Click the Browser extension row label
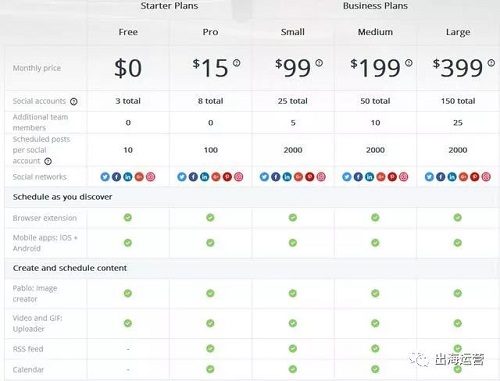The height and width of the screenshot is (381, 500). tap(45, 218)
